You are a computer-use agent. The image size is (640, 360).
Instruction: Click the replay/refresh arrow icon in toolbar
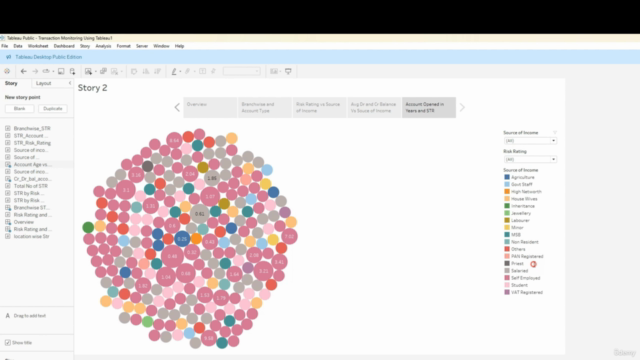pyautogui.click(x=46, y=71)
